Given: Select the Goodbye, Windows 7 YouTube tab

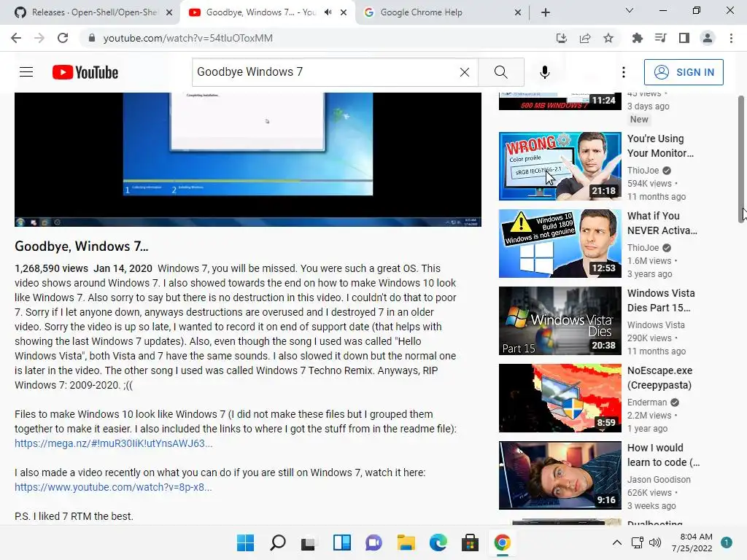Looking at the screenshot, I should click(x=260, y=12).
